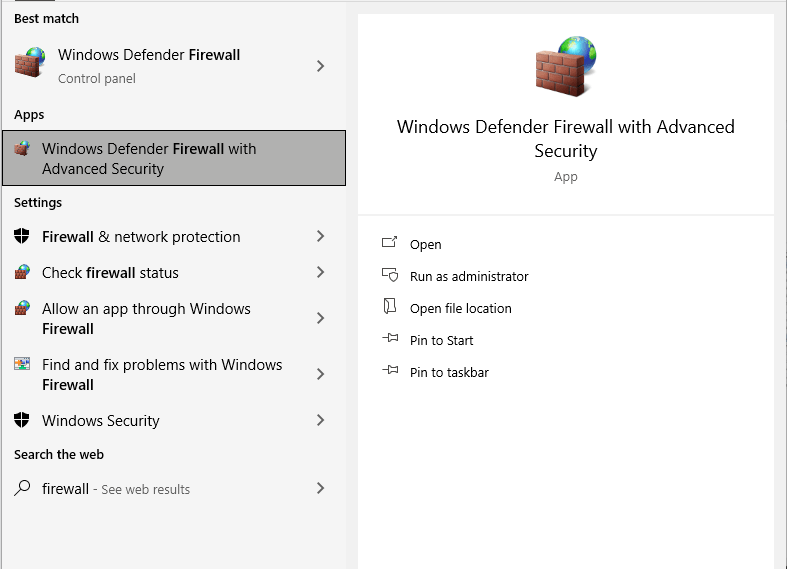Screen dimensions: 787x569
Task: Click the Windows Defender Firewall brick wall icon
Action: point(30,65)
